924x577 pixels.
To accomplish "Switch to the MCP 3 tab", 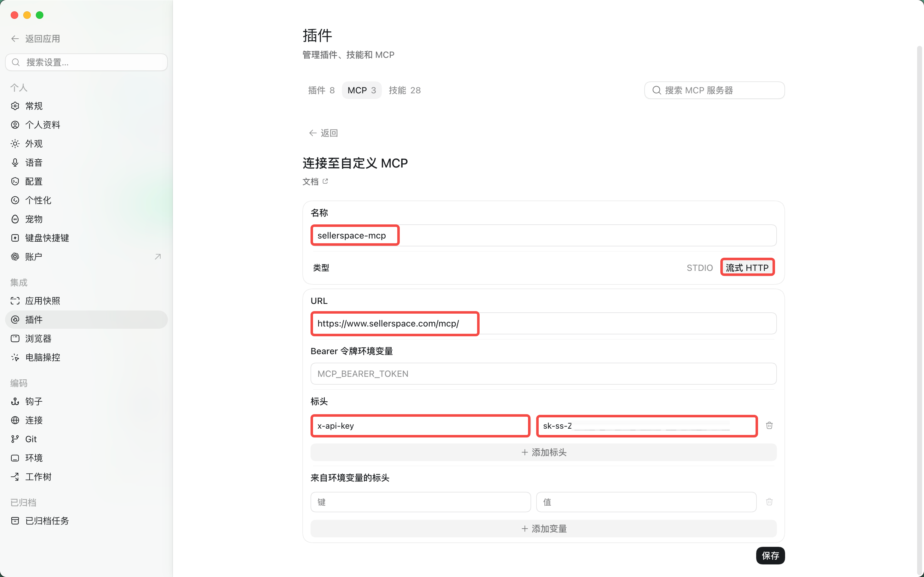I will pyautogui.click(x=361, y=91).
